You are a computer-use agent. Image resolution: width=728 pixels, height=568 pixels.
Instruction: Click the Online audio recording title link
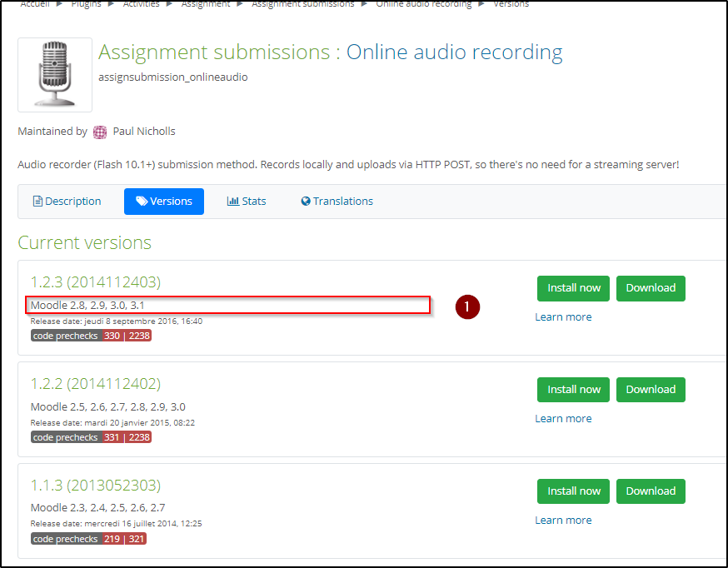454,52
